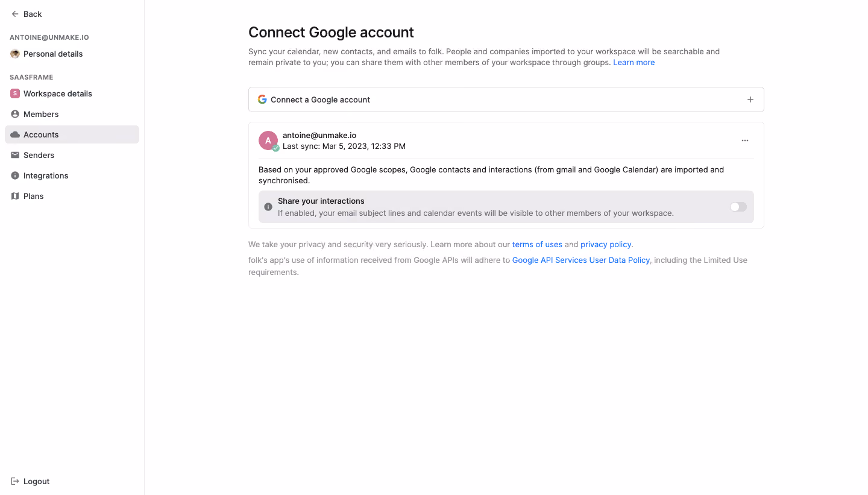
Task: Click the antoine@unmake.io avatar circle
Action: (x=268, y=140)
